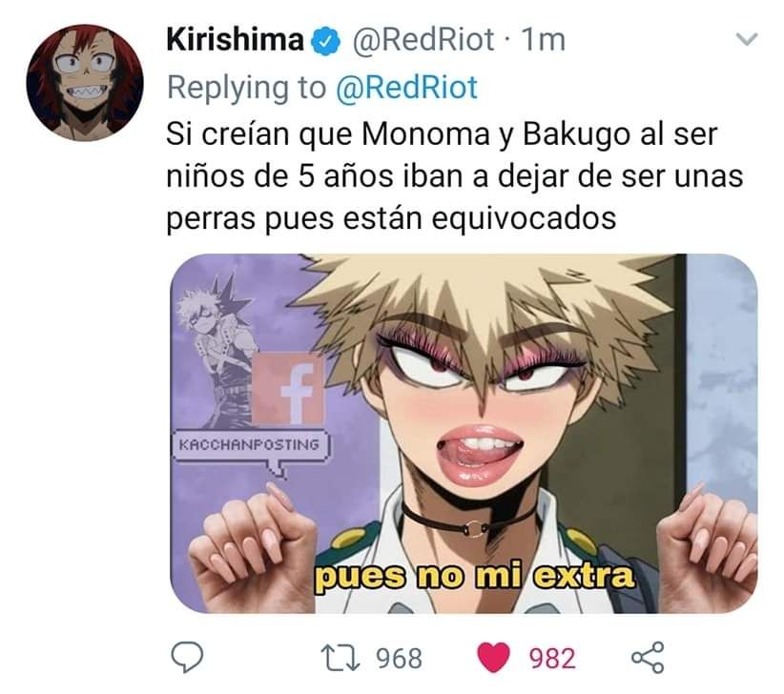Open the reply speech bubble icon
The image size is (784, 694).
(187, 657)
